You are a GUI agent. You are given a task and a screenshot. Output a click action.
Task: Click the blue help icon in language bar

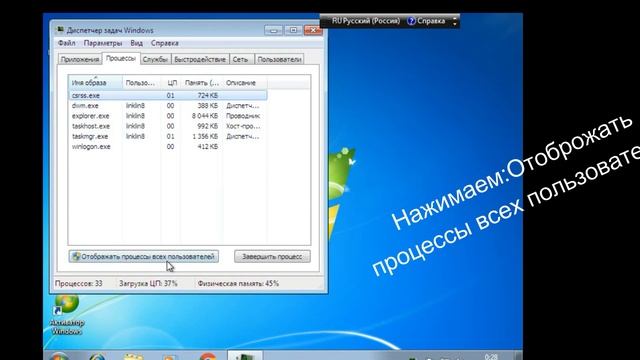[411, 21]
